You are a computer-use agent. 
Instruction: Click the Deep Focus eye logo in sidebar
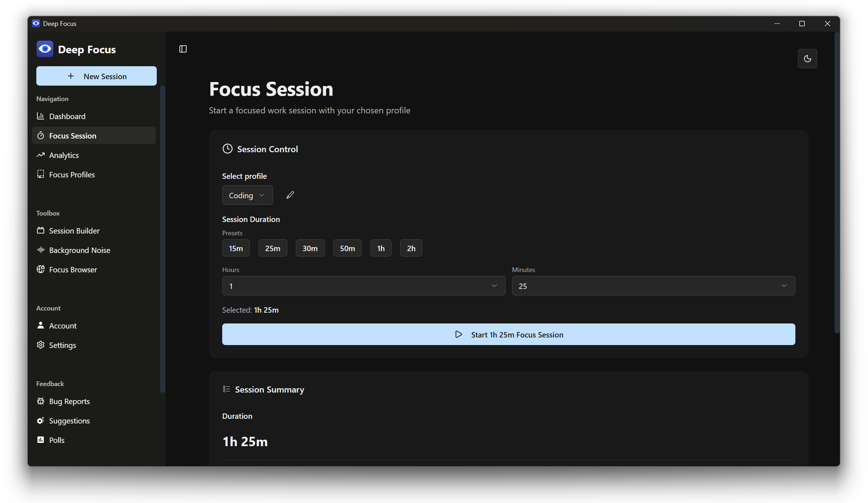[x=45, y=49]
